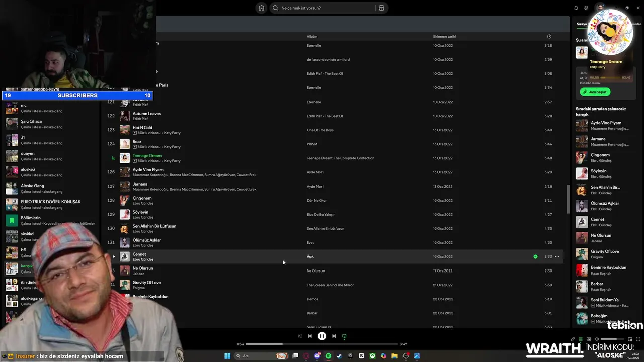This screenshot has height=362, width=644.
Task: Play the Cennet track row button
Action: [114, 256]
